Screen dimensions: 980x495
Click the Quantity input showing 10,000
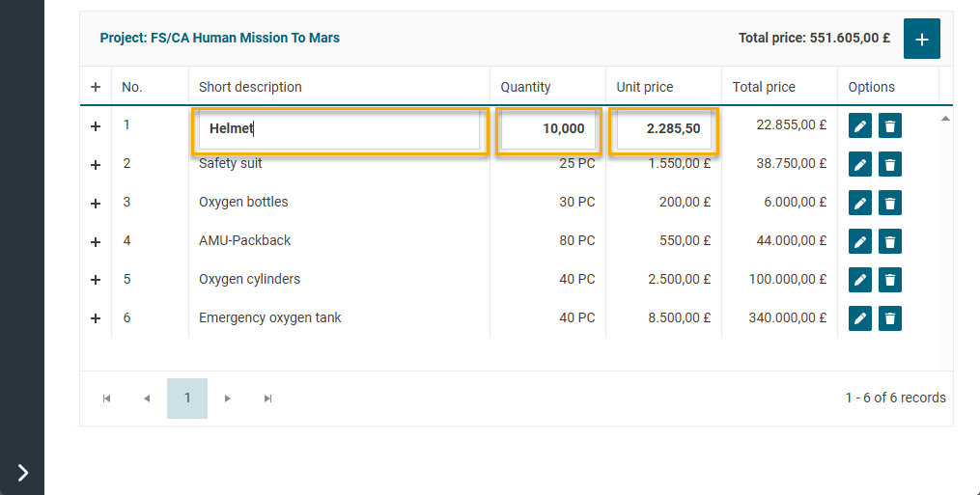(548, 129)
